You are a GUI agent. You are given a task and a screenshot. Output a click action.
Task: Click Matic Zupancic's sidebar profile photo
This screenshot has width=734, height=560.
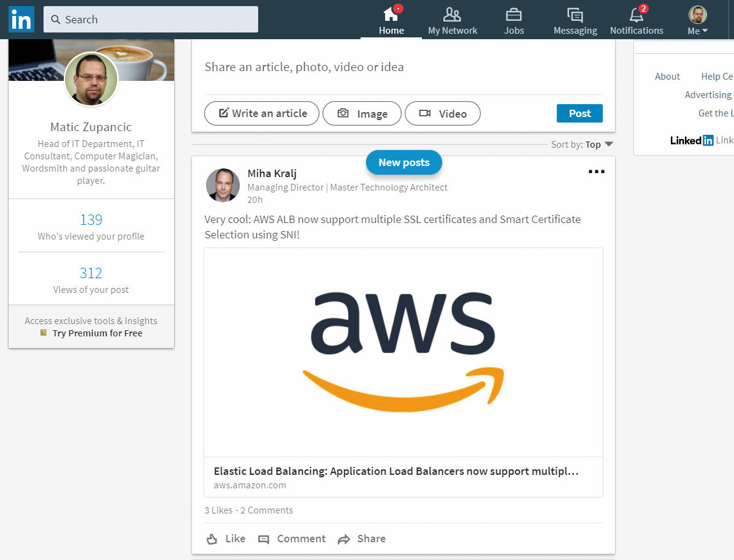91,79
